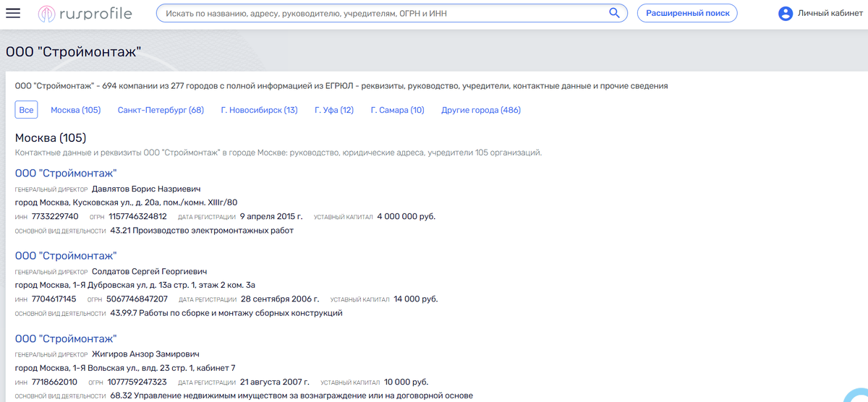Click the capital value 4 000 000 руб.
This screenshot has width=868, height=402.
coord(406,216)
